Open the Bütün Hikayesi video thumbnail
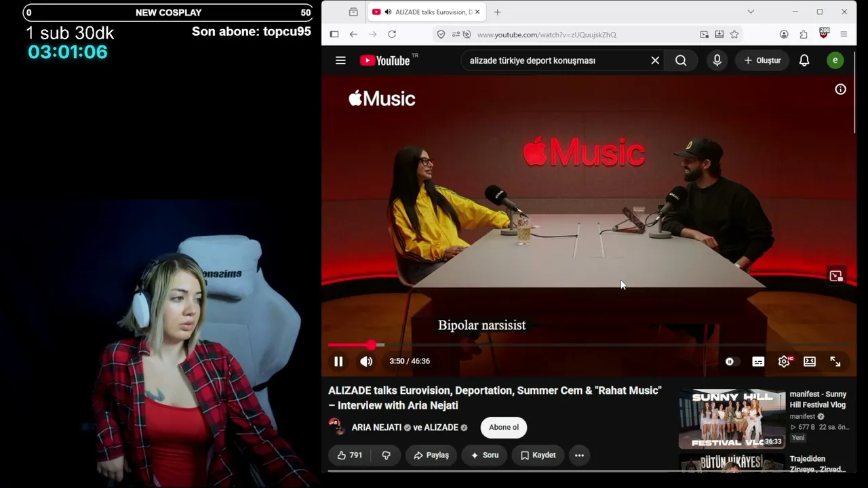The image size is (868, 488). [x=732, y=464]
